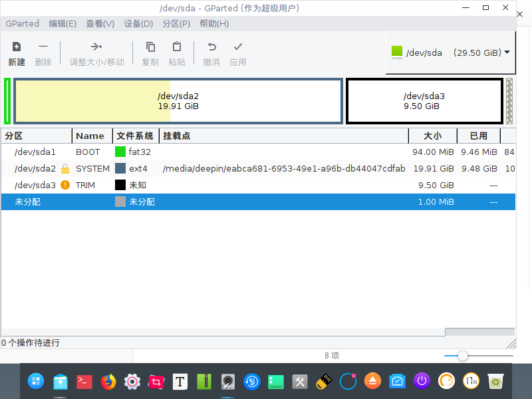The image size is (532, 399).
Task: Click the purple power button in dock
Action: pos(422,381)
